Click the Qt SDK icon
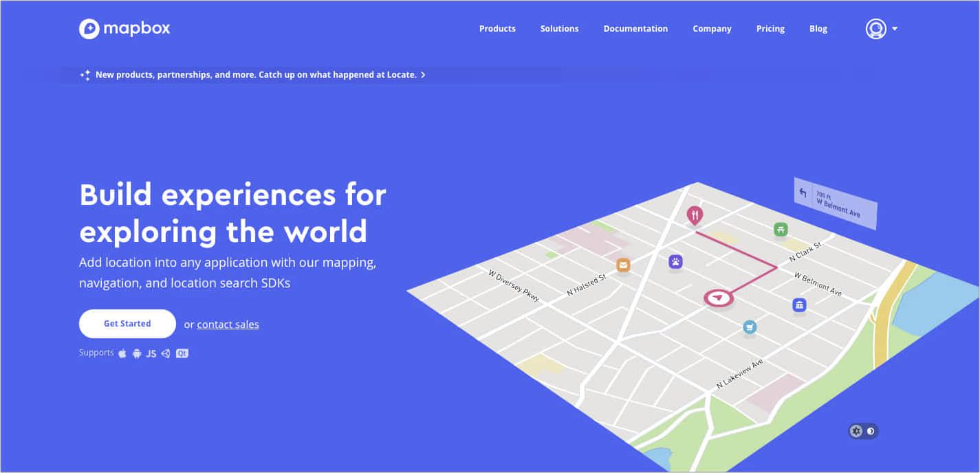Screen dimensions: 980x473 pyautogui.click(x=182, y=353)
